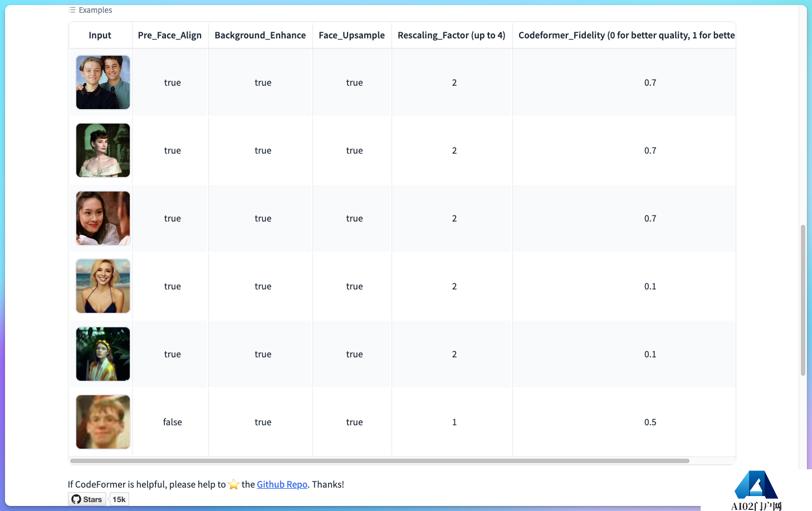Viewport: 812px width, 511px height.
Task: Select example thumbnail of two boys
Action: 103,82
